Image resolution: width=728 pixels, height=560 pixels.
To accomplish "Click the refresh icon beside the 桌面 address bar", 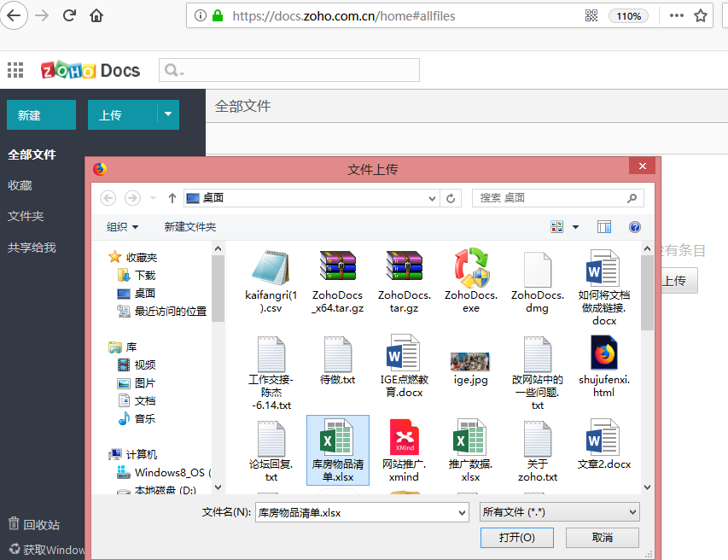I will pyautogui.click(x=451, y=197).
